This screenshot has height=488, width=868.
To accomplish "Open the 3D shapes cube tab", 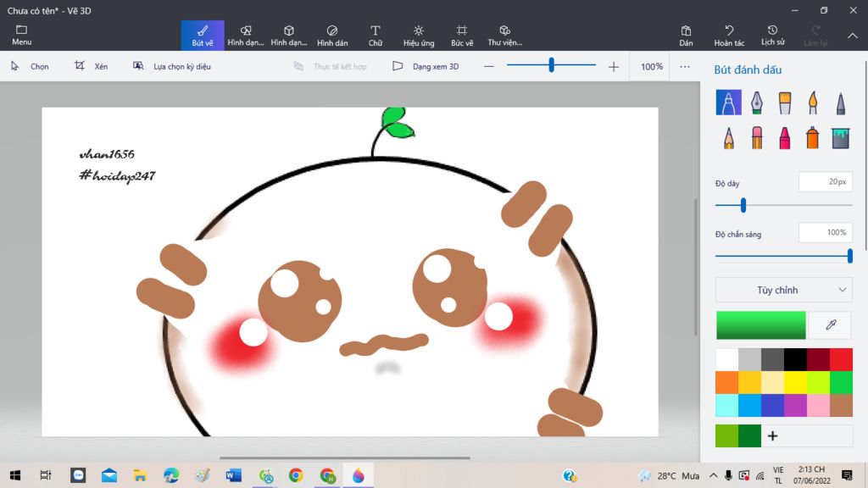I will (x=289, y=36).
